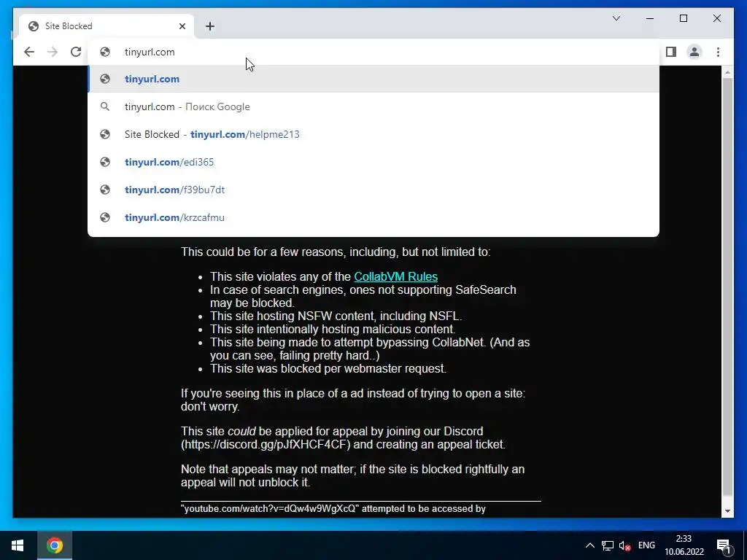747x560 pixels.
Task: Open Chrome's three-dot menu
Action: (718, 52)
